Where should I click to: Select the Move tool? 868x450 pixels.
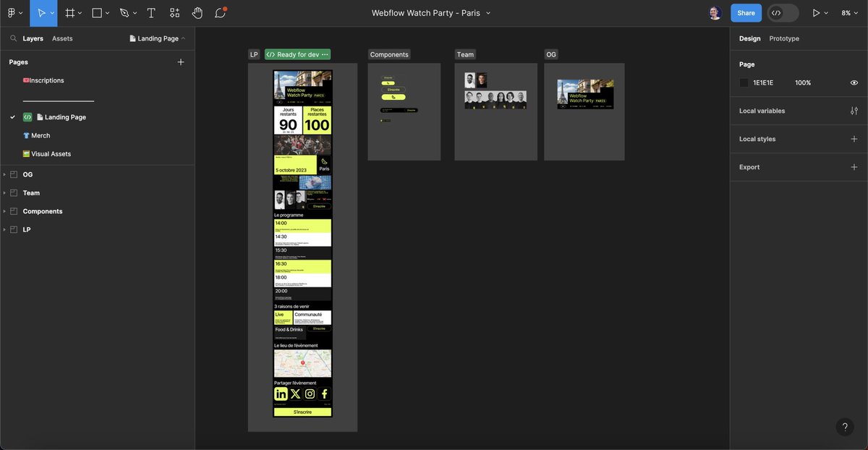coord(41,13)
